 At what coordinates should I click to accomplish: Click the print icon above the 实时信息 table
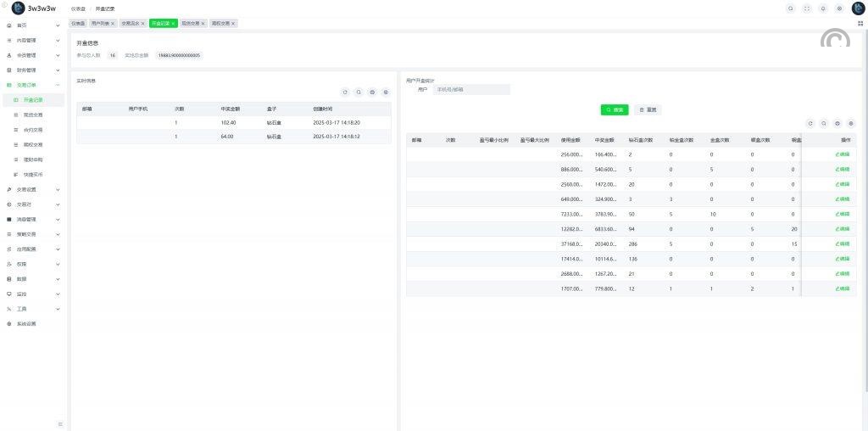click(372, 92)
